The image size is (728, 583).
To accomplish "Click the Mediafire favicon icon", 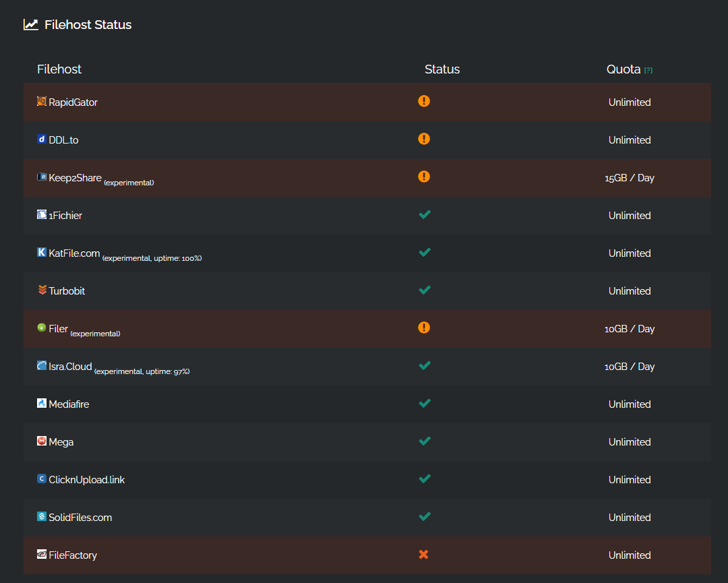I will coord(42,403).
